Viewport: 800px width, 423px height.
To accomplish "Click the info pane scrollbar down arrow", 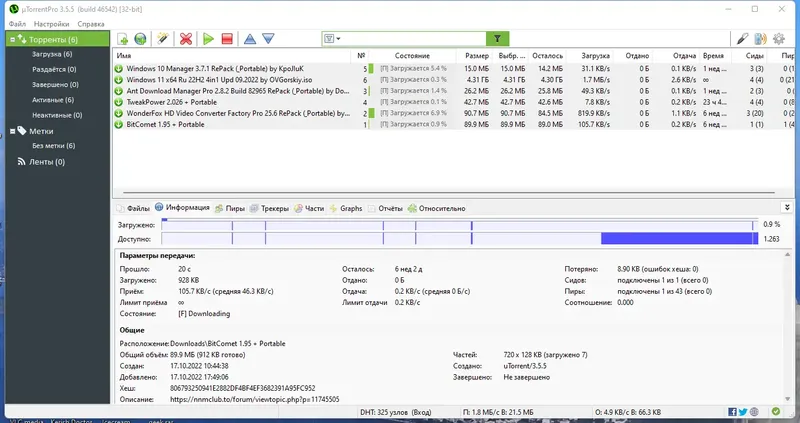I will tap(787, 399).
